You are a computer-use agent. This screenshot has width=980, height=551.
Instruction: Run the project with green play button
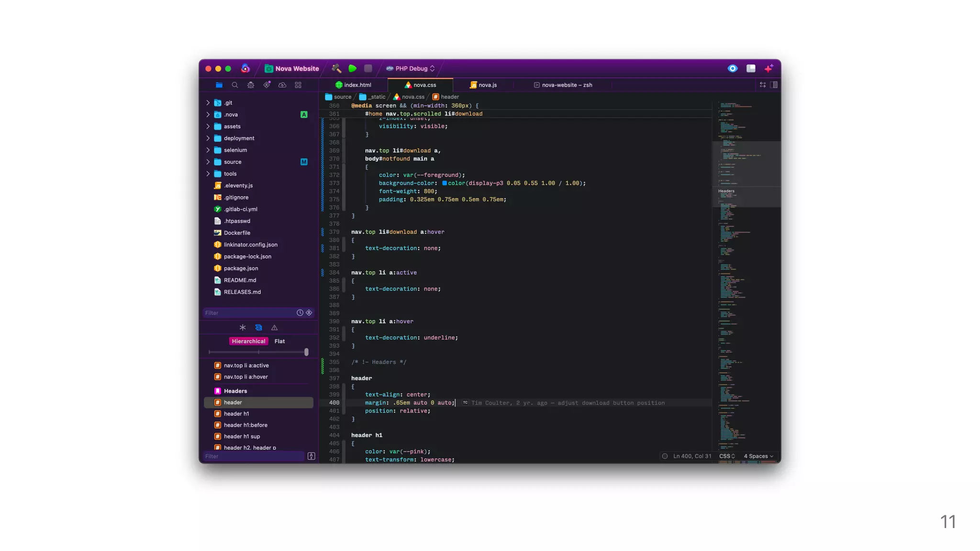[x=353, y=68]
